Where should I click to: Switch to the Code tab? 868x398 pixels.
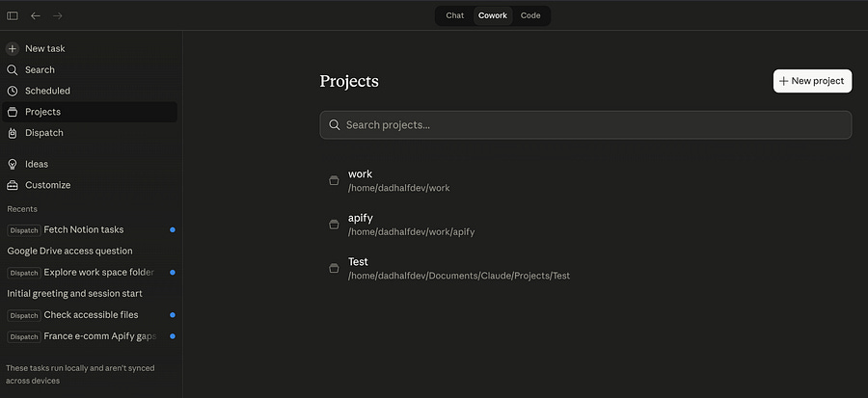click(530, 15)
